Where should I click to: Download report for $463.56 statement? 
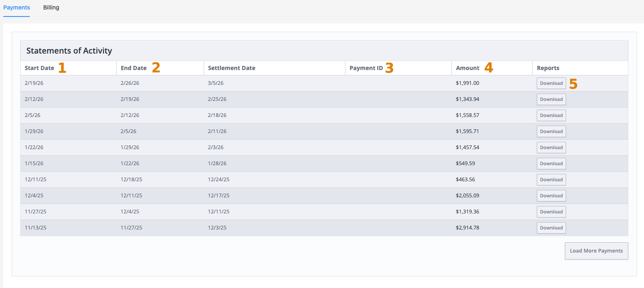[551, 180]
